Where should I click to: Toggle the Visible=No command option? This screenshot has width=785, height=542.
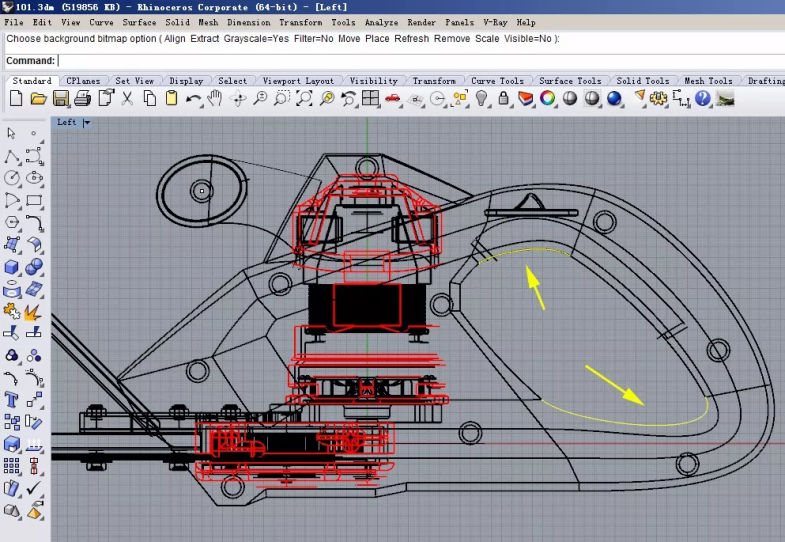point(526,39)
